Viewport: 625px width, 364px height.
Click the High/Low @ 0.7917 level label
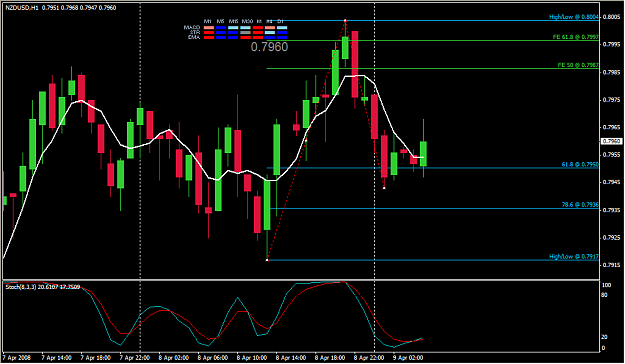point(574,256)
